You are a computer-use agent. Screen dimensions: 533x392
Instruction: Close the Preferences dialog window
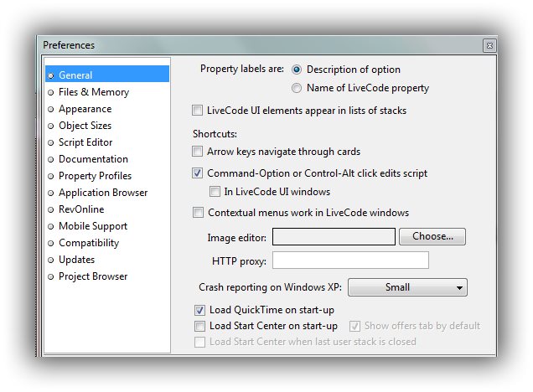click(x=489, y=45)
